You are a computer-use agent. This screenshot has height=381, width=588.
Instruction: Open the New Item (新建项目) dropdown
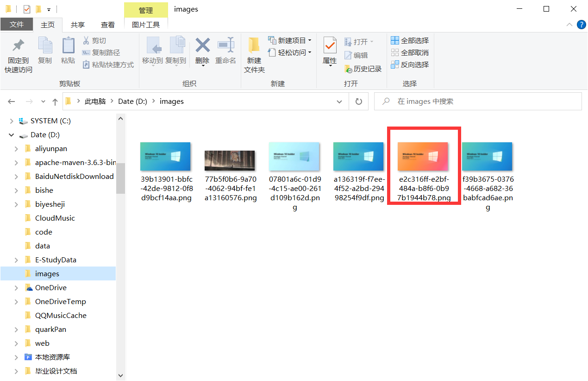pos(290,41)
